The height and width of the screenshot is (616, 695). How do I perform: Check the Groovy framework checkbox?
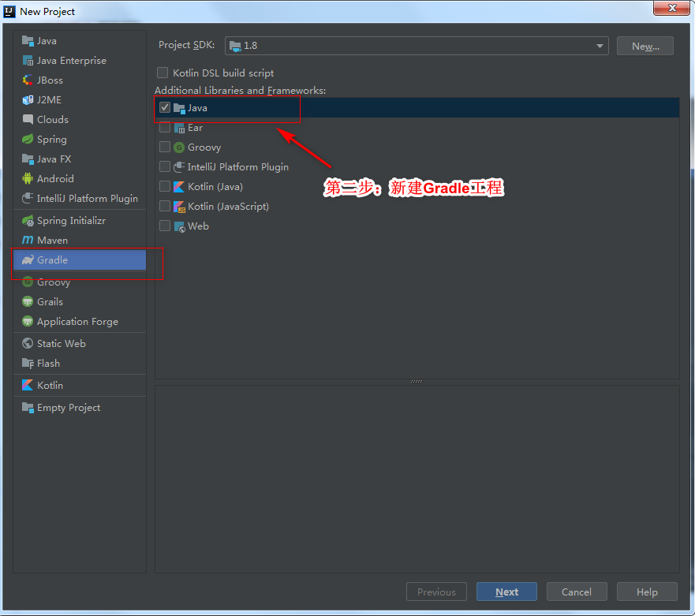point(165,147)
